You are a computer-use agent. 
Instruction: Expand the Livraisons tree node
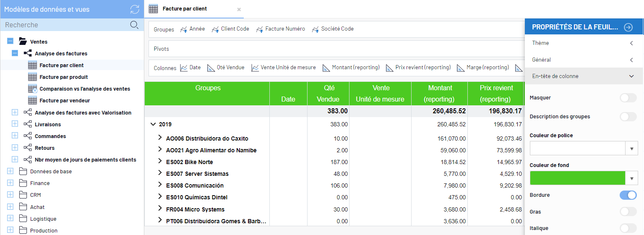tap(15, 124)
